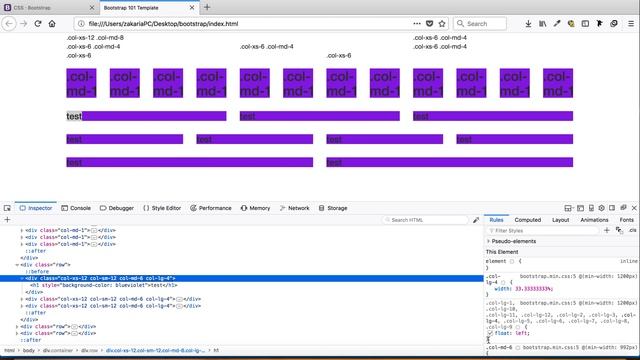The width and height of the screenshot is (640, 360).
Task: Dock Developer Tools to the side
Action: point(612,208)
